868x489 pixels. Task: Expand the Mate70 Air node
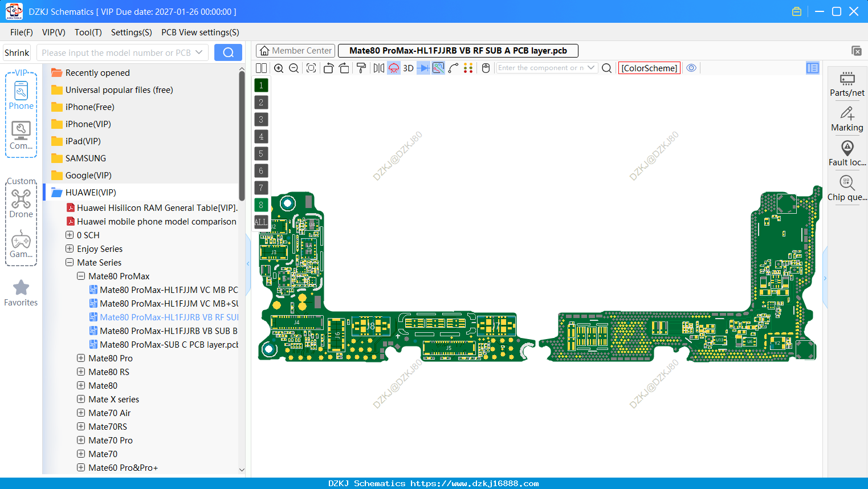[81, 413]
